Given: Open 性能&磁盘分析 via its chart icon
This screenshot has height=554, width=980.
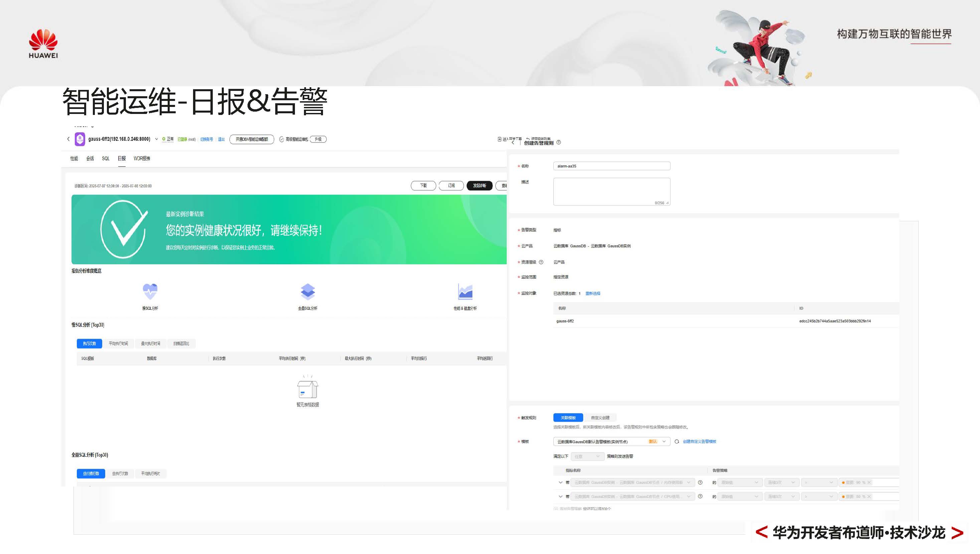Looking at the screenshot, I should 466,291.
